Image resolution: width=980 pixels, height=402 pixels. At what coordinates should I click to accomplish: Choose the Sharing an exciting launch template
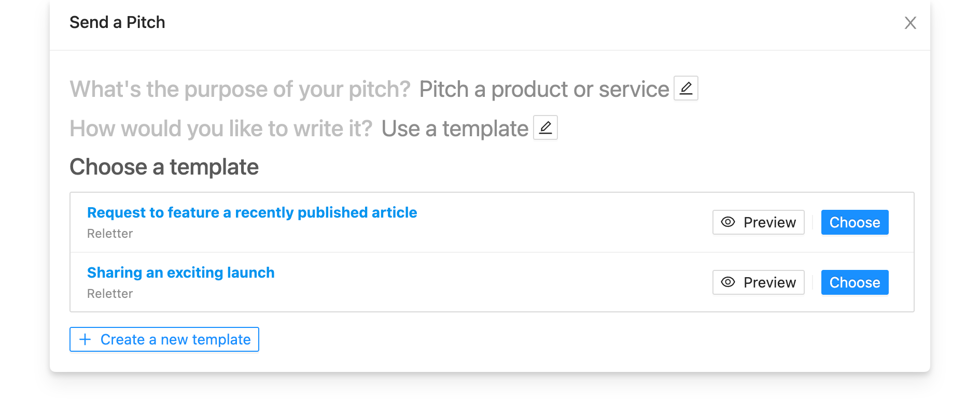point(855,282)
